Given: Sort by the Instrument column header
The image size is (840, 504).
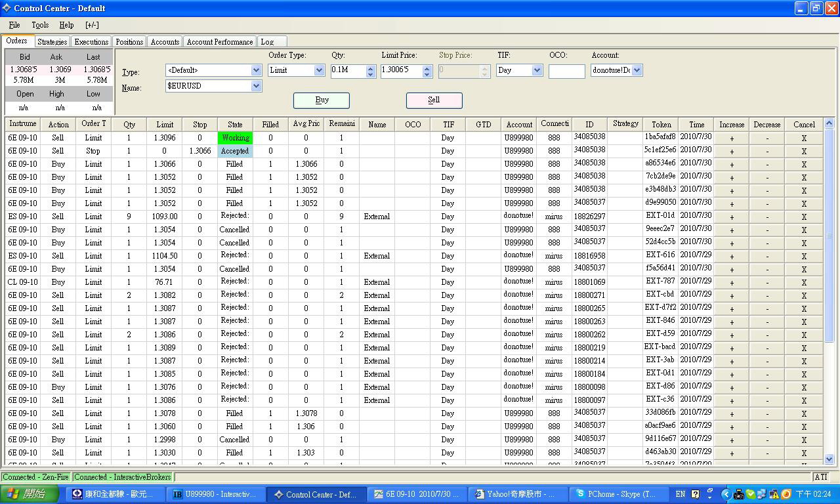Looking at the screenshot, I should [x=23, y=124].
